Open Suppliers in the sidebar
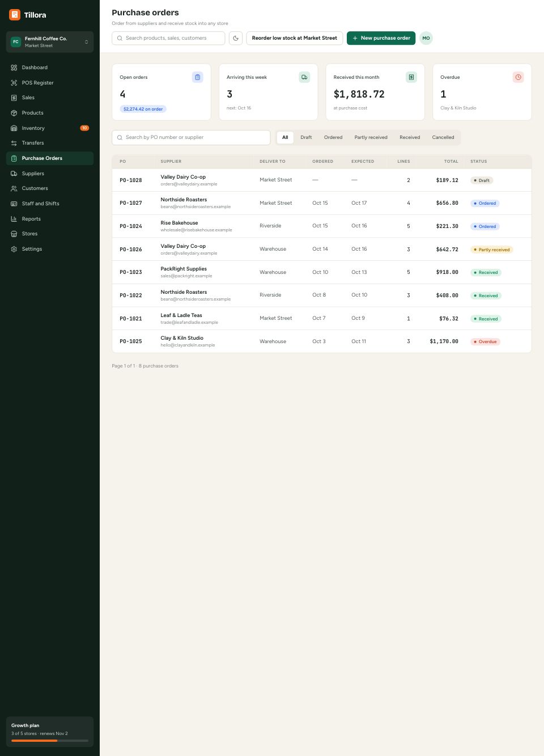544x756 pixels. click(50, 174)
